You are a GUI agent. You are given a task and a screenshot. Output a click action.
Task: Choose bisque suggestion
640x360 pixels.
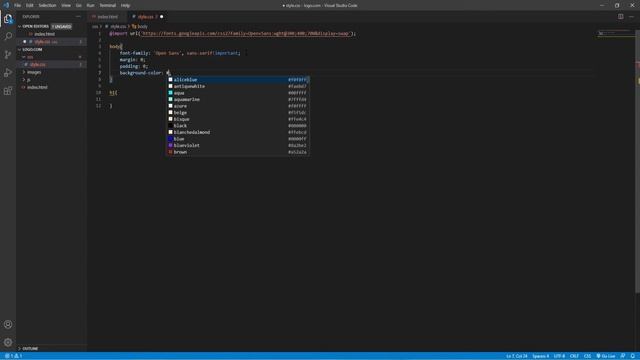coord(238,119)
